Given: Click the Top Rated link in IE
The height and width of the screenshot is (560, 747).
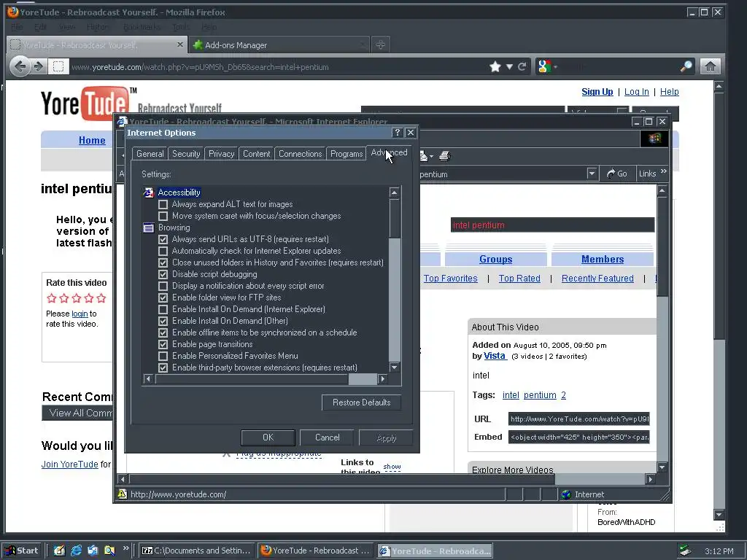Looking at the screenshot, I should pos(519,279).
